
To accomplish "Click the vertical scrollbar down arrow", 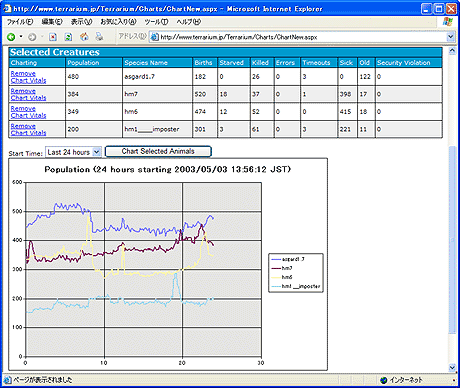I will coord(452,367).
